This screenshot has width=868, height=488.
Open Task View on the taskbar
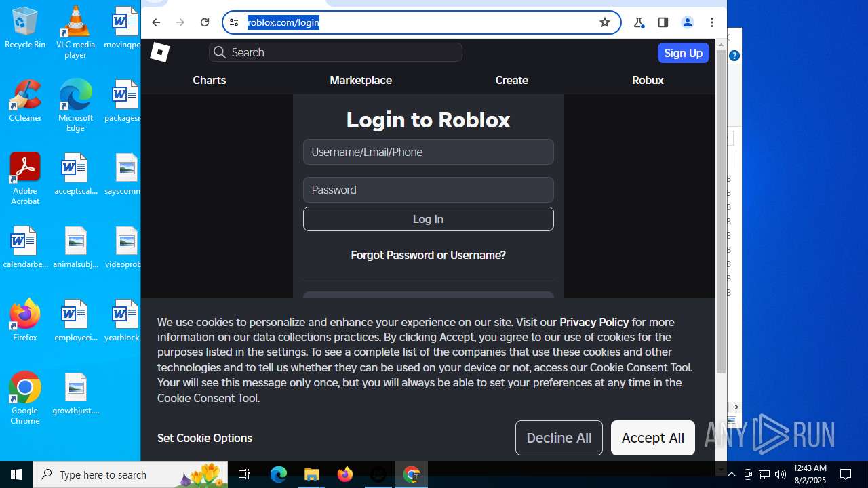(x=244, y=474)
